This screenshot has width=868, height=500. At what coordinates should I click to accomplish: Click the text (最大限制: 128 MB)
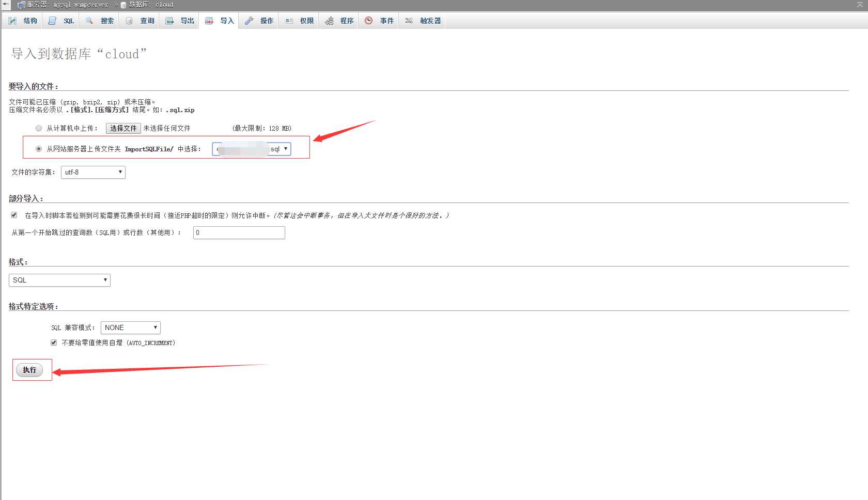(x=262, y=128)
